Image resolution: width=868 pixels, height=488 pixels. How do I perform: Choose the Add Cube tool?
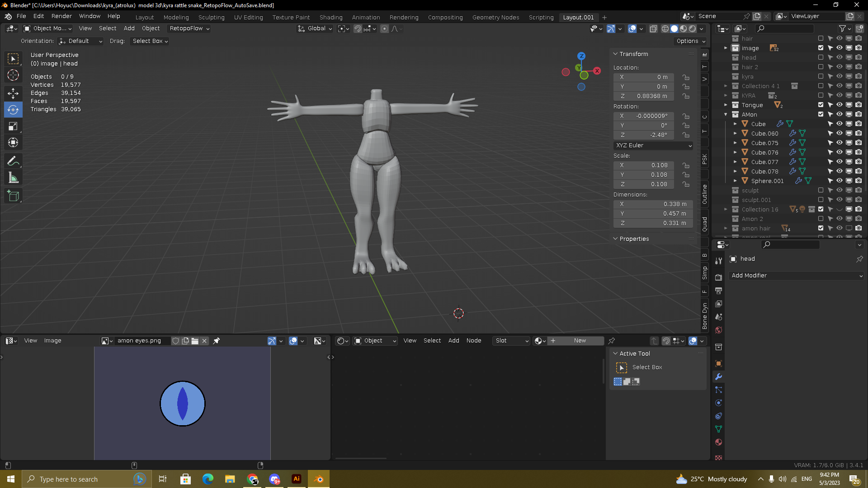pyautogui.click(x=13, y=196)
